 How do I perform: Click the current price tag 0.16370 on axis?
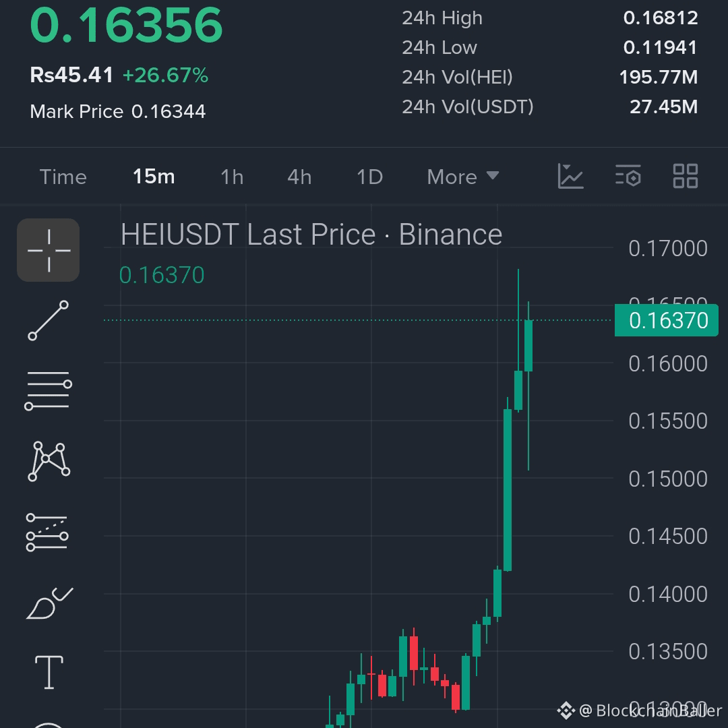point(666,320)
